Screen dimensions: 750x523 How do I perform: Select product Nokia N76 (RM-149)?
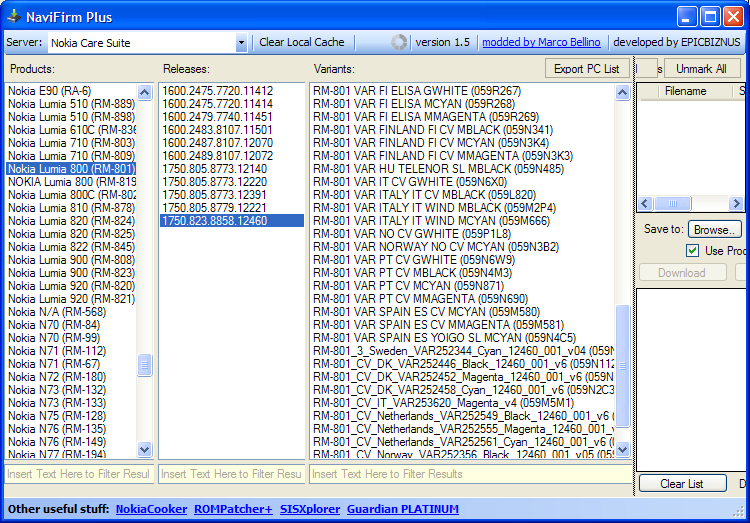click(x=71, y=442)
